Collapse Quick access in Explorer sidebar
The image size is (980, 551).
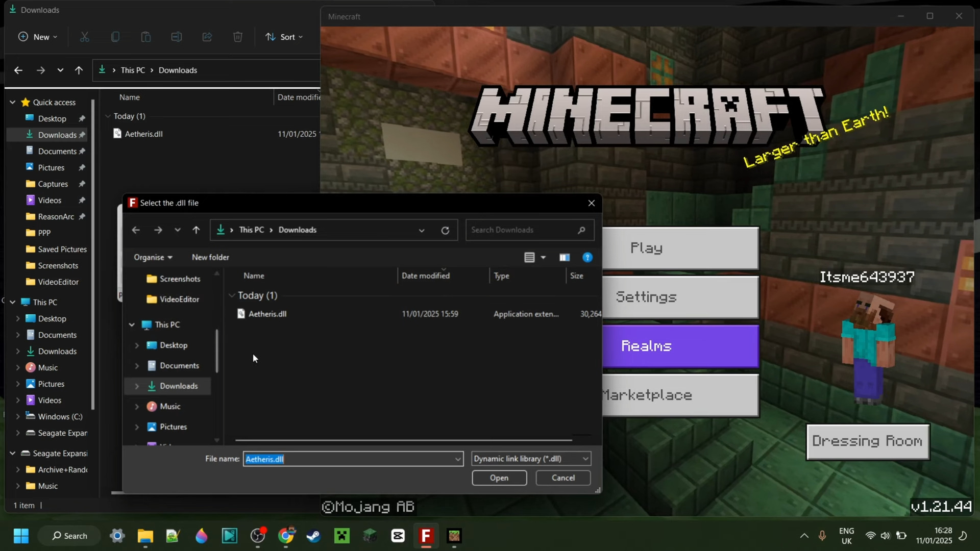pos(12,103)
